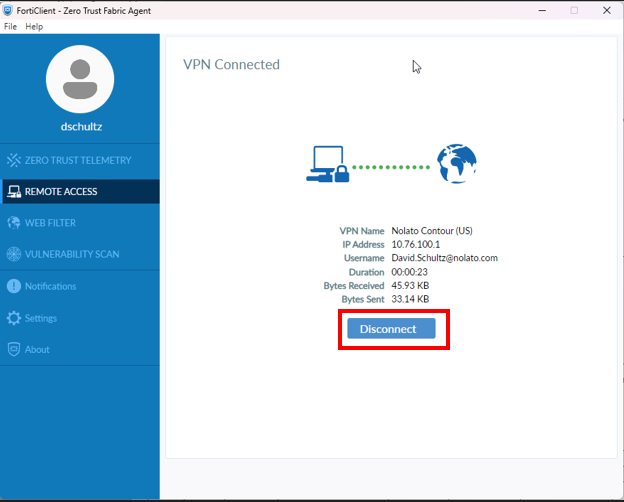624x502 pixels.
Task: Click the FortiClient window title text
Action: [84, 11]
